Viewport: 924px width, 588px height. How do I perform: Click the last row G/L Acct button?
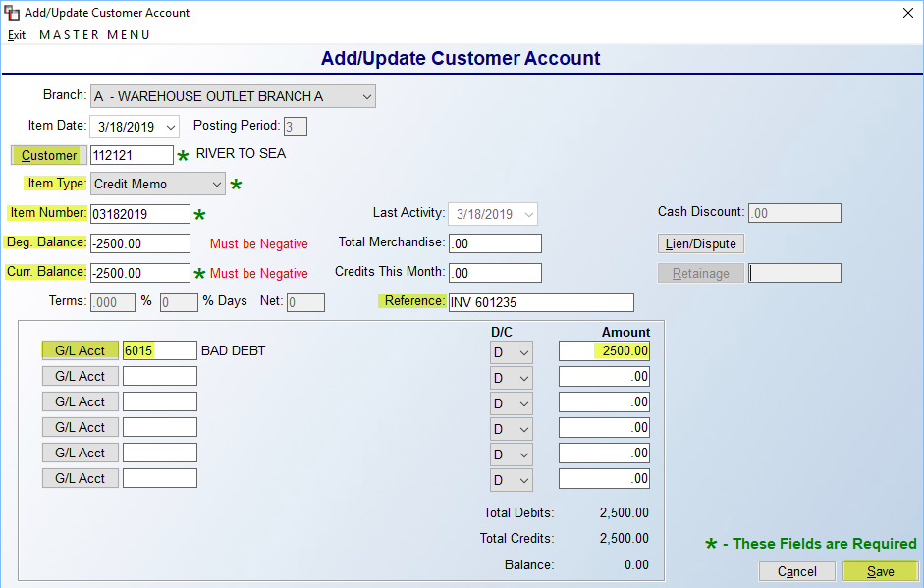point(81,478)
